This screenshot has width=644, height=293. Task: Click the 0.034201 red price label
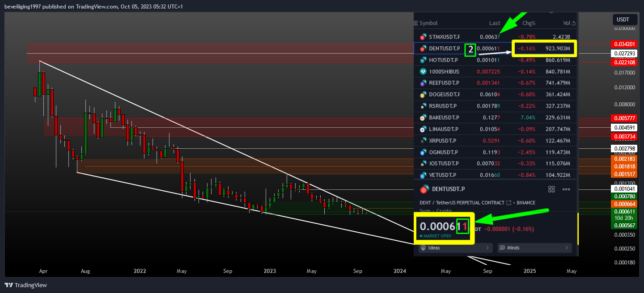[x=624, y=44]
